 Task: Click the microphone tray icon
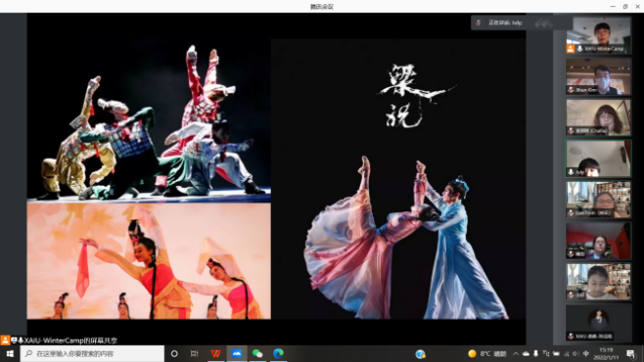tap(535, 353)
